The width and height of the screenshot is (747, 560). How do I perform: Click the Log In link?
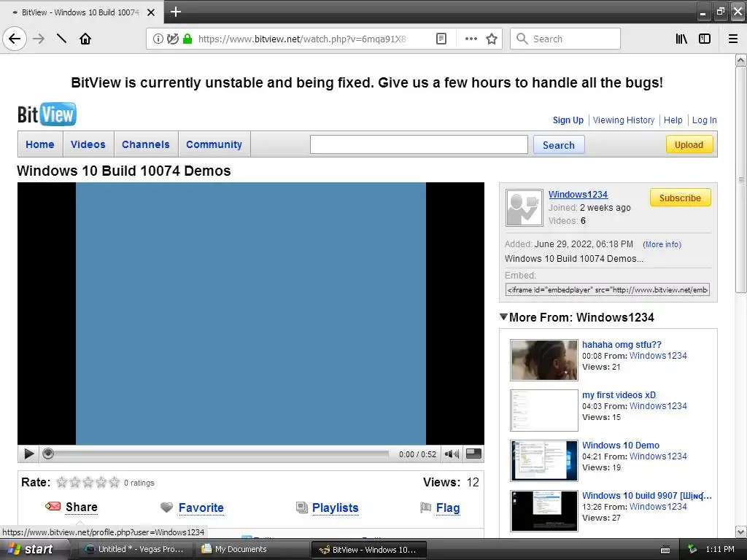pos(704,120)
